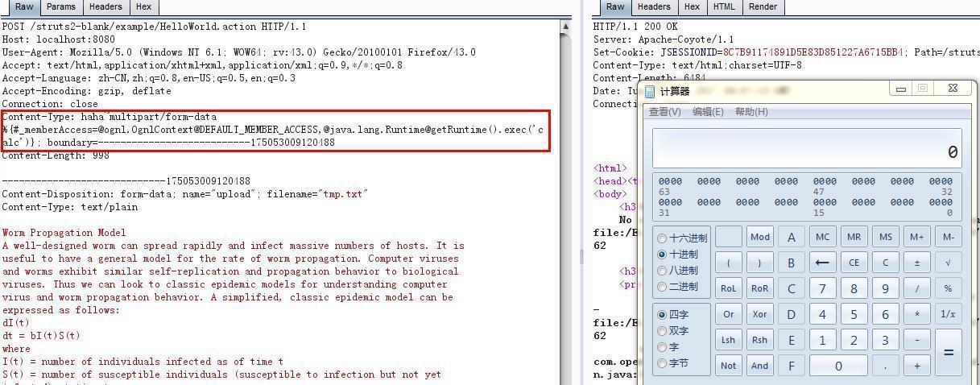The width and height of the screenshot is (980, 385).
Task: Click the MS memory store key
Action: tap(885, 237)
